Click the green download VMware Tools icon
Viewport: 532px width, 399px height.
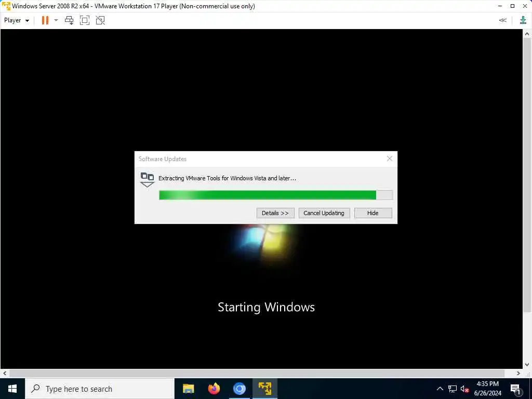click(x=523, y=20)
